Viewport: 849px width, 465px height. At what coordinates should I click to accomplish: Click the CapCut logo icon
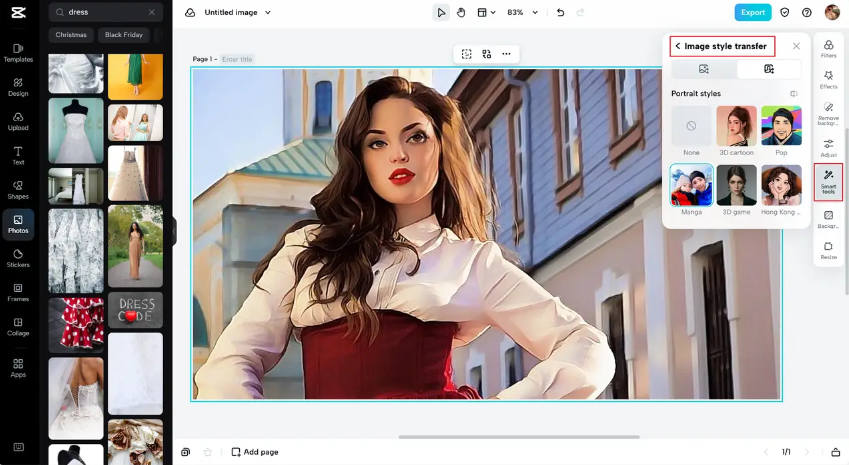(18, 12)
